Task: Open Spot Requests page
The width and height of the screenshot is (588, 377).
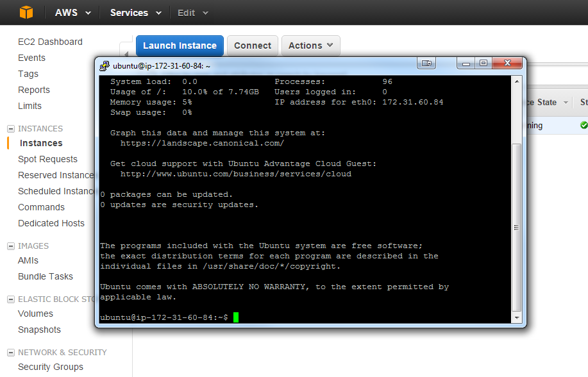Action: click(47, 159)
